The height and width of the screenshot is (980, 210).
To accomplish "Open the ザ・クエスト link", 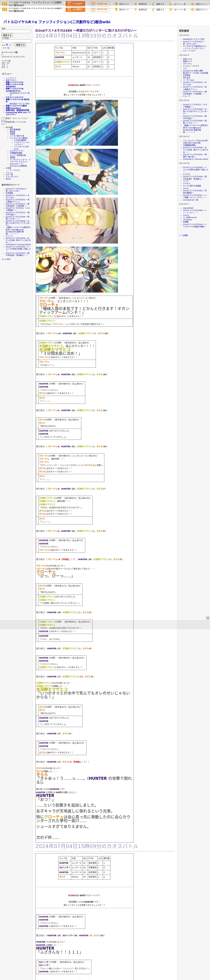I will (15, 170).
